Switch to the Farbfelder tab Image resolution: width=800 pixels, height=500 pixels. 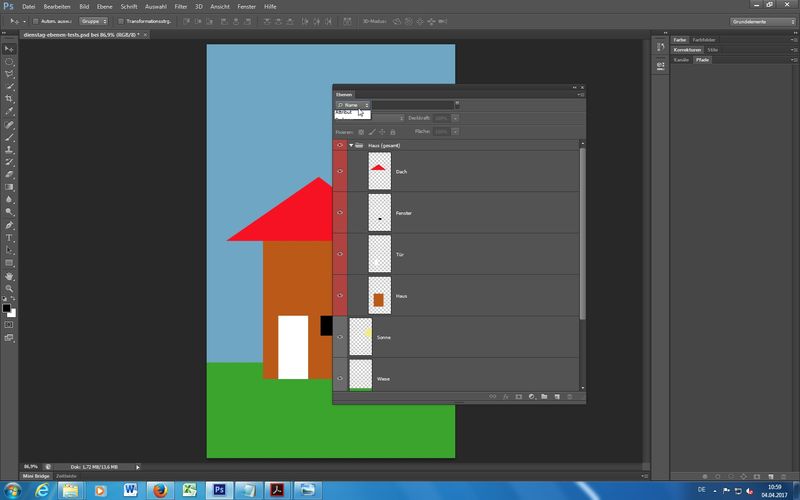tap(704, 39)
